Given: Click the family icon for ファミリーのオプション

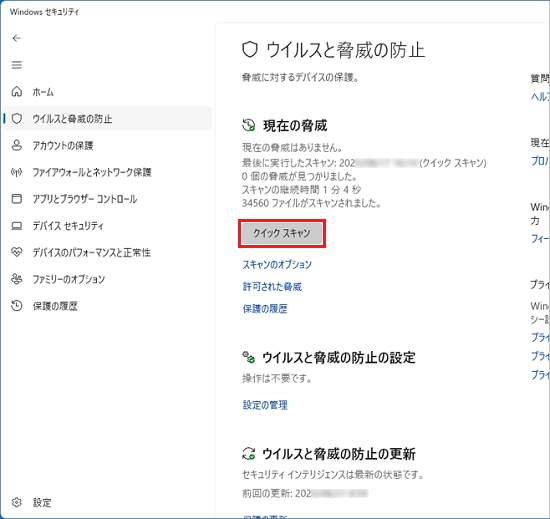Looking at the screenshot, I should tap(16, 279).
